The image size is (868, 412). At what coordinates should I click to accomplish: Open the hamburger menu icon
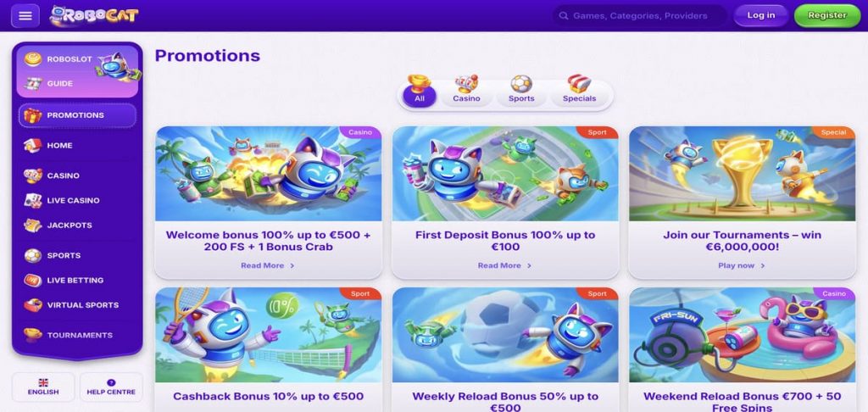(x=25, y=15)
